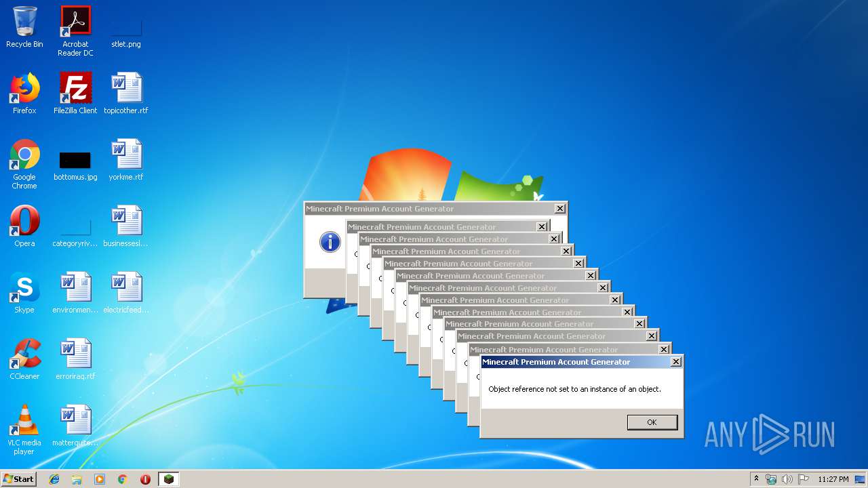
Task: Select the Google Chrome desktop shortcut
Action: click(x=24, y=164)
